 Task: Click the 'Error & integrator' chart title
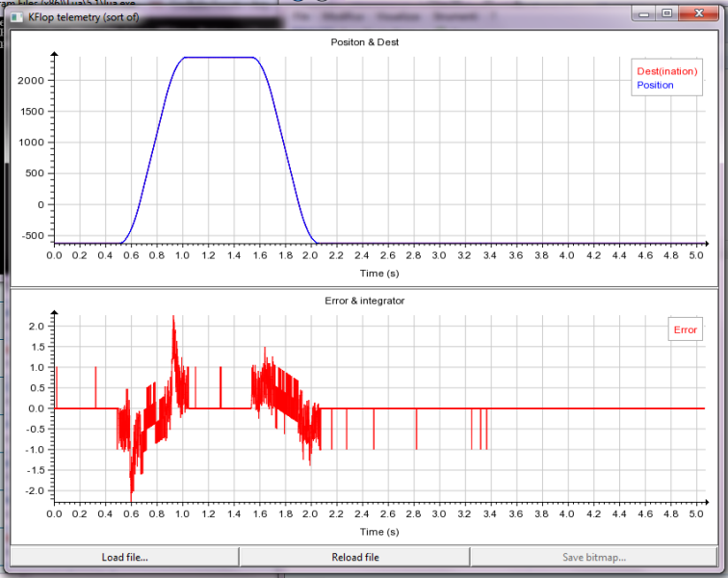[364, 301]
